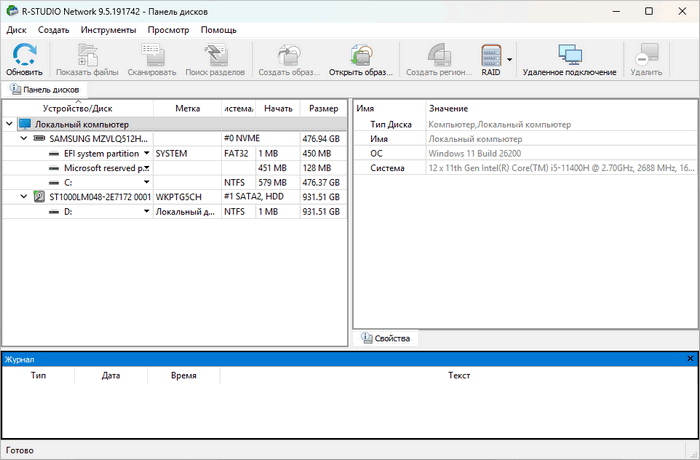
Task: Close the Журнал log panel
Action: pos(690,358)
